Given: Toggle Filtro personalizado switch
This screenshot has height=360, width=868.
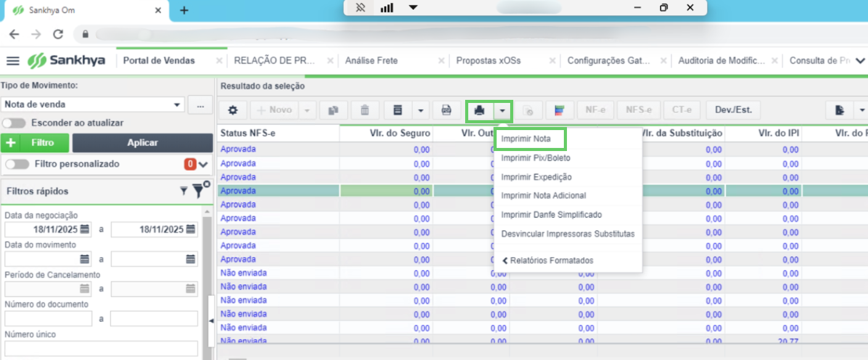Looking at the screenshot, I should tap(17, 164).
